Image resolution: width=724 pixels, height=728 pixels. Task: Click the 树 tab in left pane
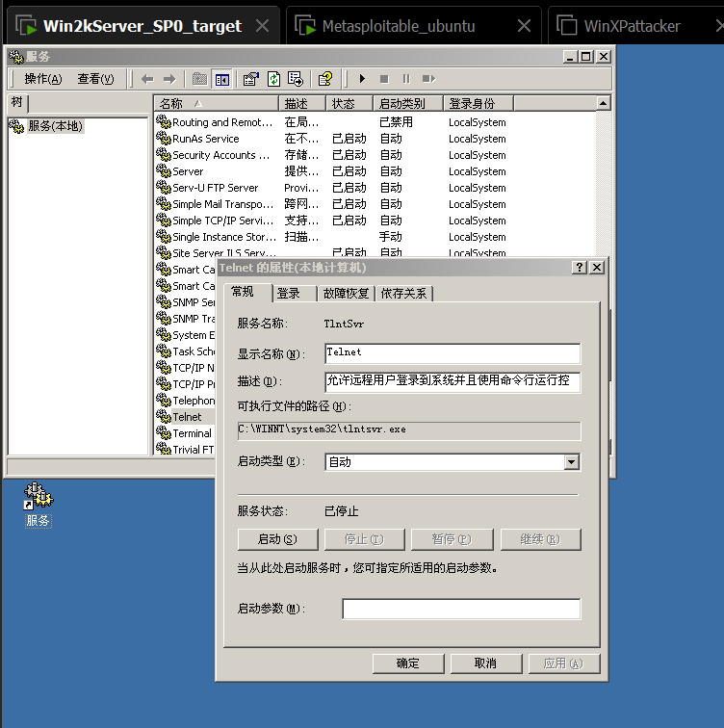(x=17, y=102)
